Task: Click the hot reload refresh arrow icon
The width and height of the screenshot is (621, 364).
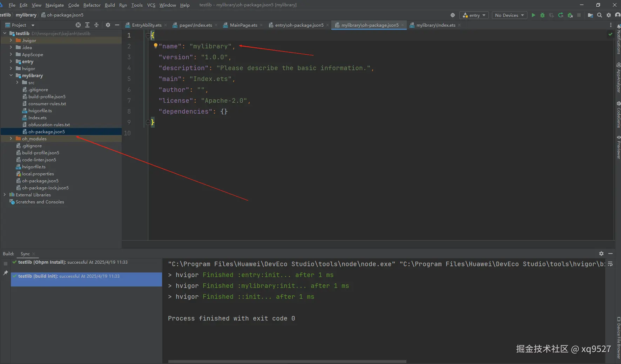Action: coord(561,15)
